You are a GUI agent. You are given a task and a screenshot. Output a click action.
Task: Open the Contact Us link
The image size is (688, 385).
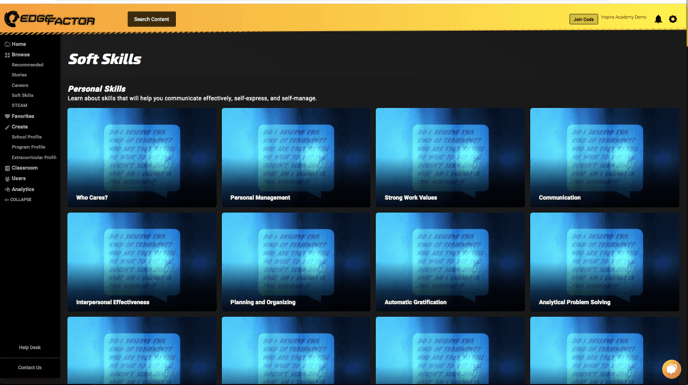pos(29,367)
